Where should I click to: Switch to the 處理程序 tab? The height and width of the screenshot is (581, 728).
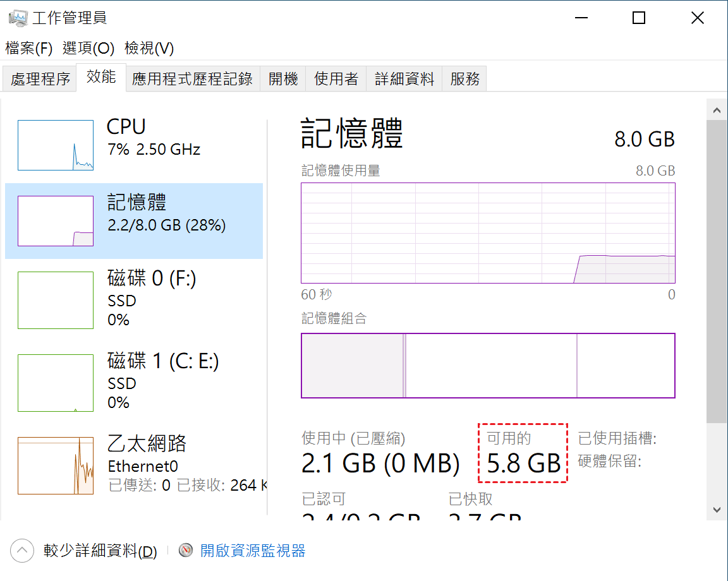[x=40, y=79]
